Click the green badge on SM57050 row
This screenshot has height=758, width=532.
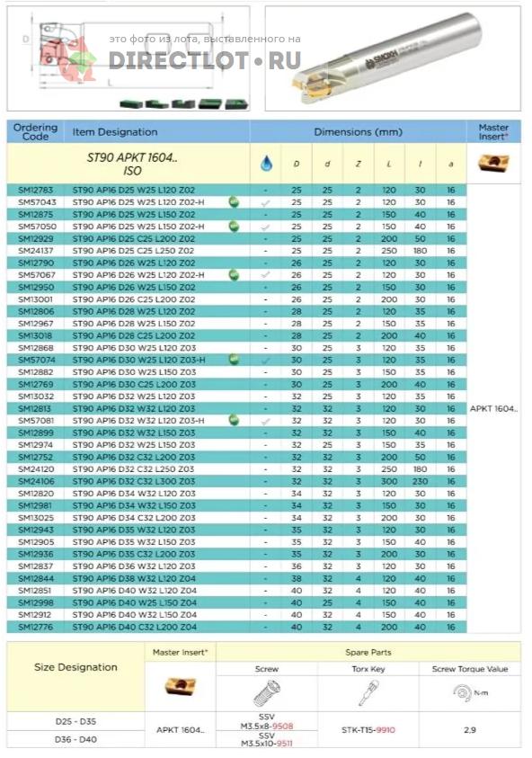tap(234, 227)
